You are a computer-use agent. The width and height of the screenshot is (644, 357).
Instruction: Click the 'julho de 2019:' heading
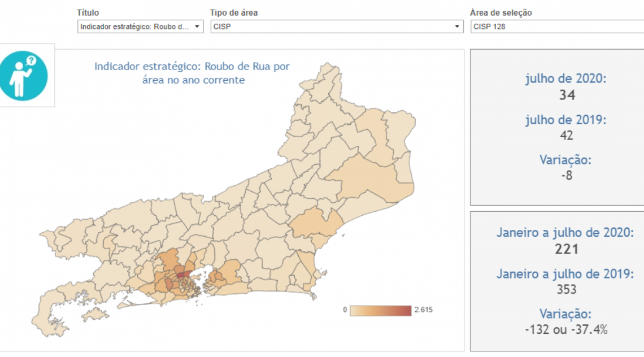coord(565,120)
